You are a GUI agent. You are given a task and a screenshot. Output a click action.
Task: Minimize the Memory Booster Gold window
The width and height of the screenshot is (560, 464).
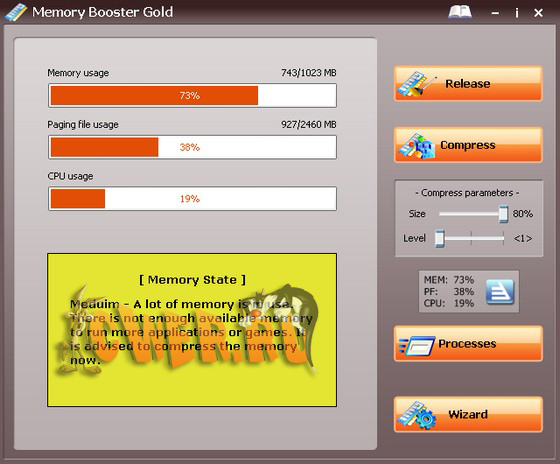(x=495, y=13)
